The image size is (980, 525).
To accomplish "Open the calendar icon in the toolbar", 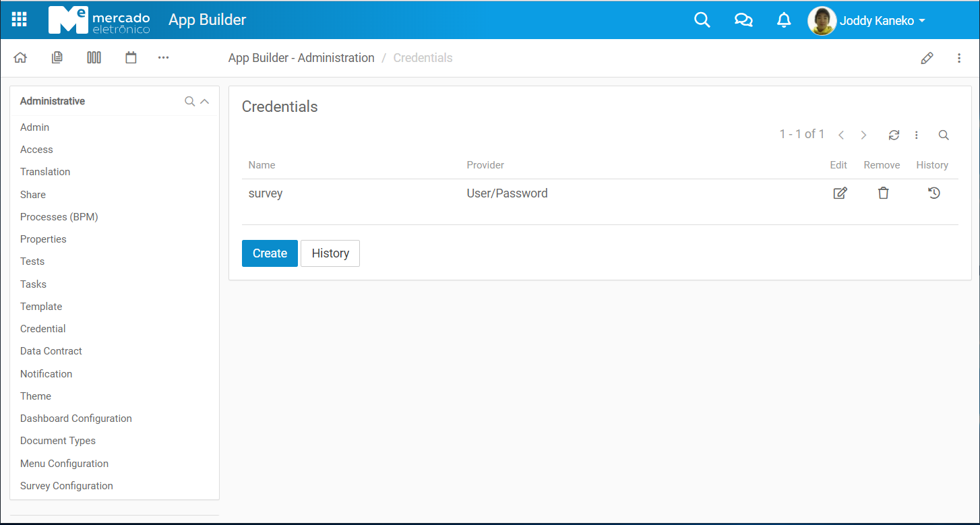I will (131, 58).
